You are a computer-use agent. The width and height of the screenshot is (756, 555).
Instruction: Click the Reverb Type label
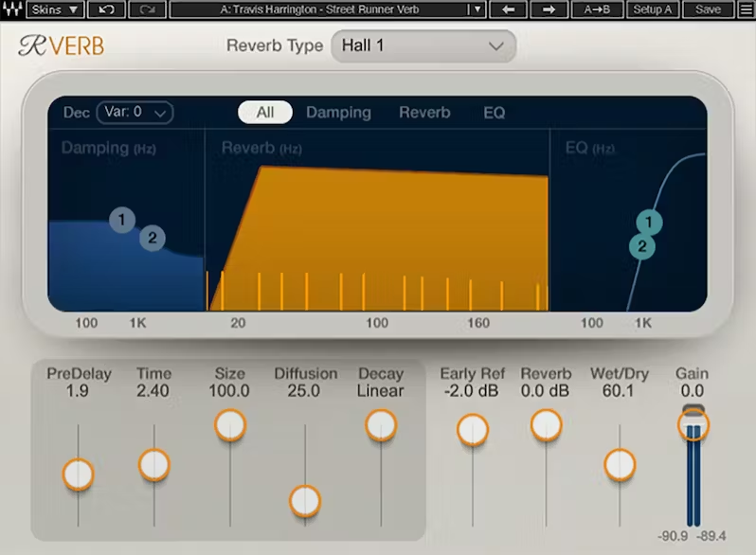(275, 45)
